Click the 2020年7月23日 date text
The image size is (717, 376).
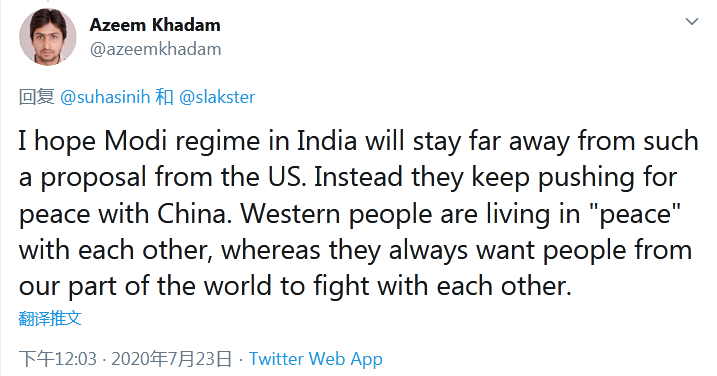171,359
